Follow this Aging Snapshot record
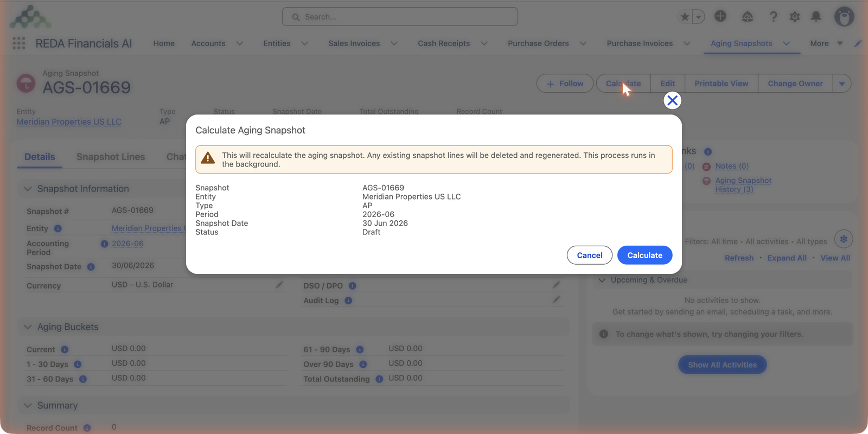This screenshot has width=868, height=434. click(565, 84)
